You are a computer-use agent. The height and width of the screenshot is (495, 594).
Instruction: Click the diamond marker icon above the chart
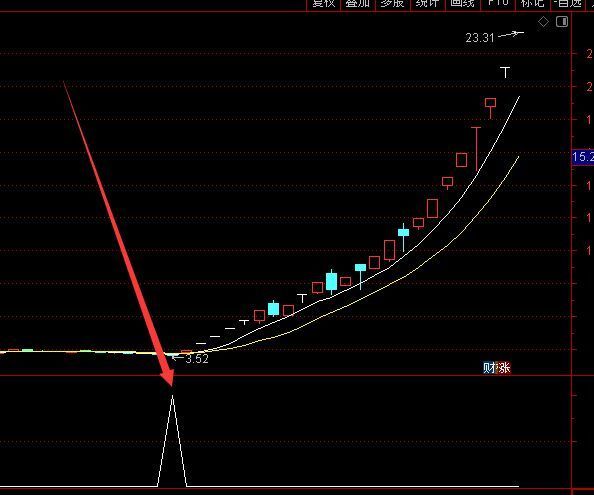[x=543, y=22]
